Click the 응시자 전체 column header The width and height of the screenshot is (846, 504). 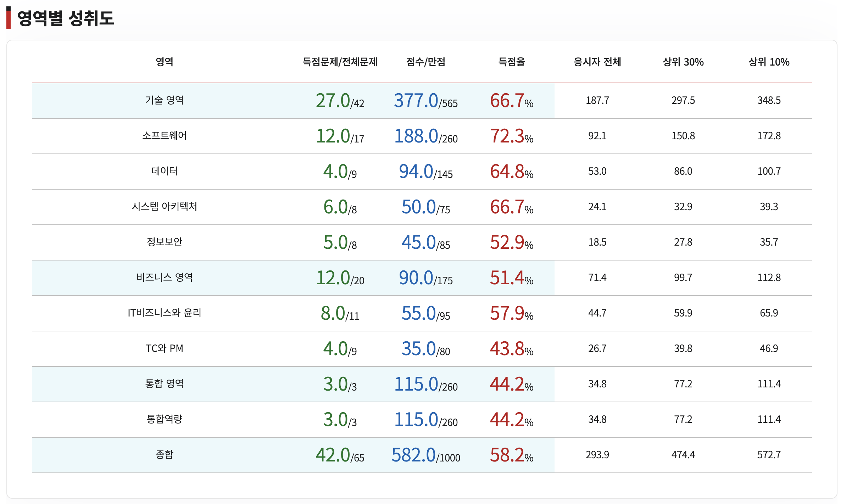coord(597,62)
